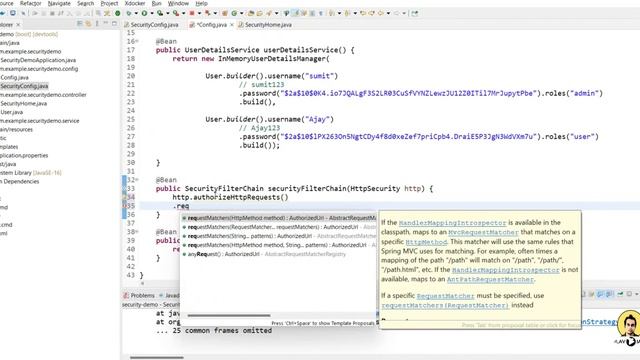This screenshot has width=640, height=360.
Task: Close the *Config.java editor tab
Action: [232, 25]
